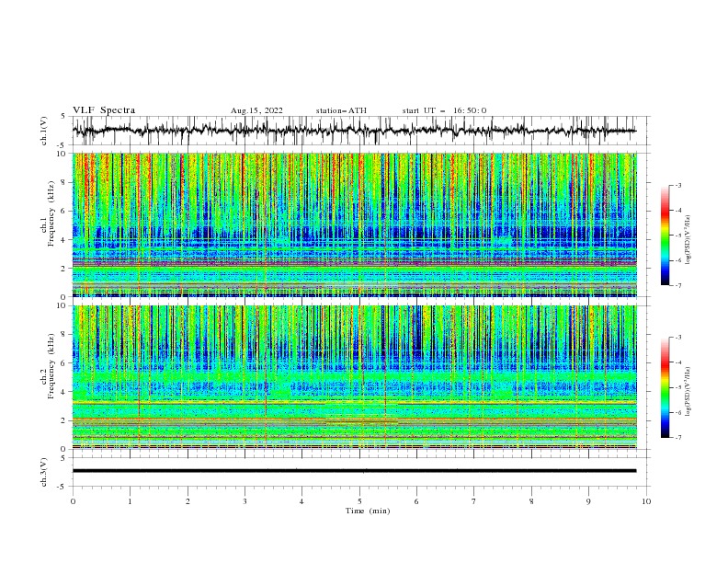
Task: Click the "6" kHz tick of ch.2 spectrogram
Action: pos(64,363)
